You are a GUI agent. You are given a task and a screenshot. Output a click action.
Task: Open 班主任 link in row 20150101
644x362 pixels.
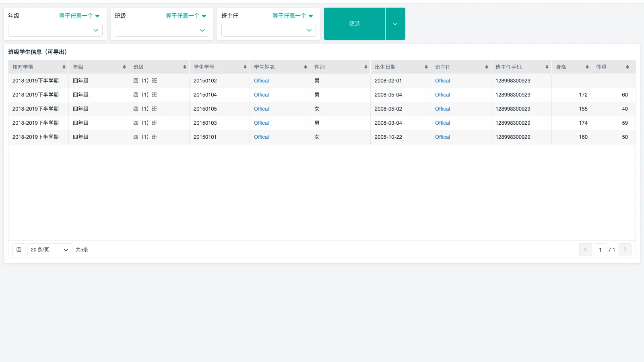coord(442,137)
